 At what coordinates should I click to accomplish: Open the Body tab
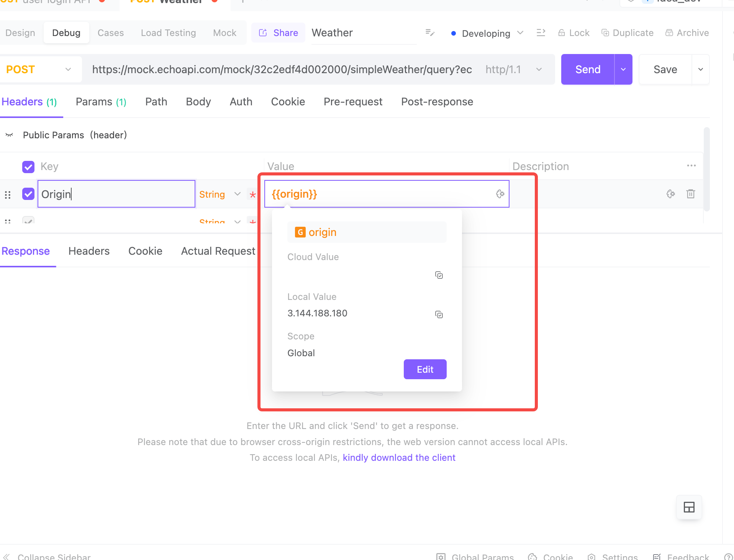(x=198, y=102)
